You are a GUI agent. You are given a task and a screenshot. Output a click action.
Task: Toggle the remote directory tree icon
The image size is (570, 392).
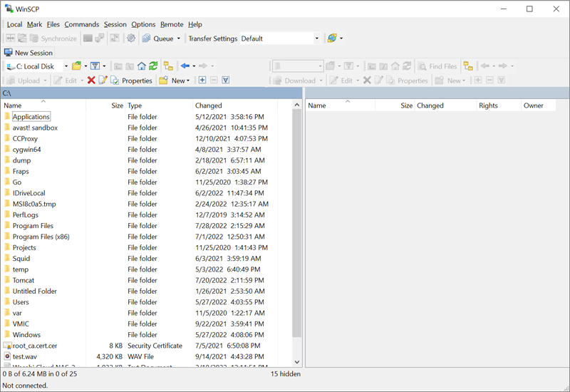pos(468,66)
